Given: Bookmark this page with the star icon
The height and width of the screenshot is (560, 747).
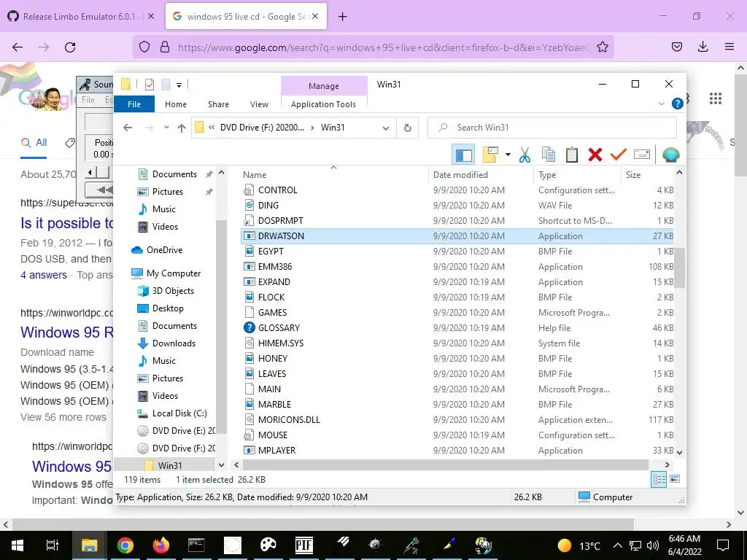Looking at the screenshot, I should pyautogui.click(x=602, y=47).
